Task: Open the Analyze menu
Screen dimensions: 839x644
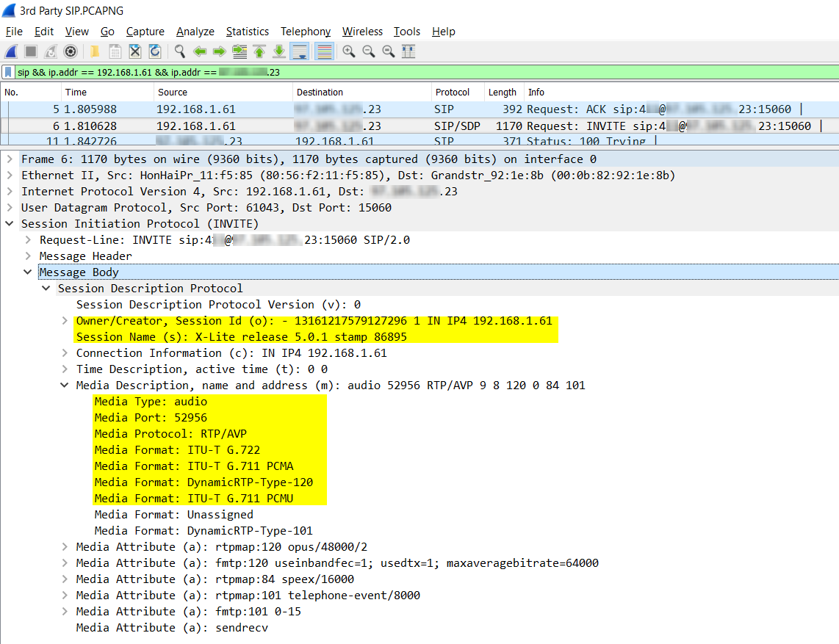Action: pos(195,32)
